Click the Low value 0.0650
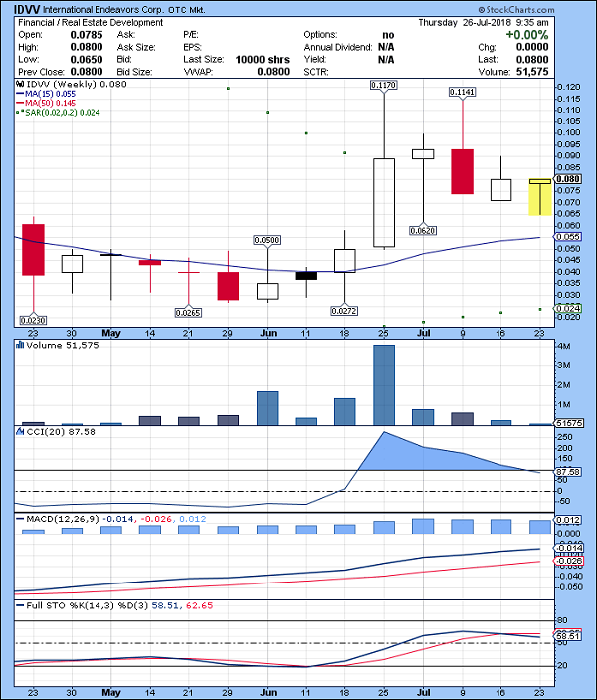This screenshot has height=700, width=597. (x=87, y=60)
